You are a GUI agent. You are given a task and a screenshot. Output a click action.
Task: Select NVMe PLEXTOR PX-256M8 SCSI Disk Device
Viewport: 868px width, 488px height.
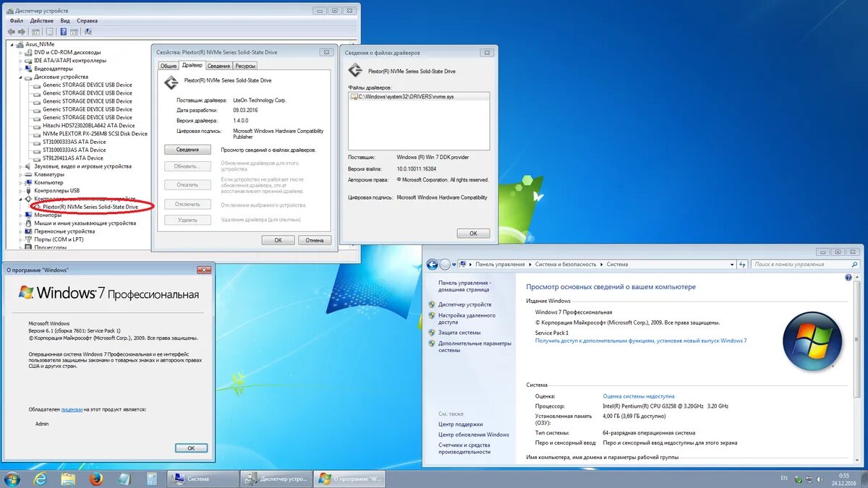click(95, 134)
